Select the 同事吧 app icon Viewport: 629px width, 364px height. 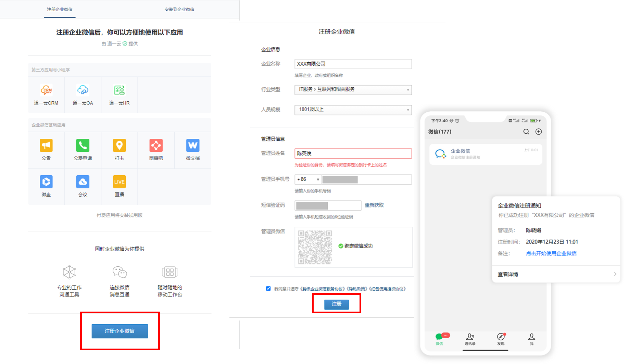[156, 145]
